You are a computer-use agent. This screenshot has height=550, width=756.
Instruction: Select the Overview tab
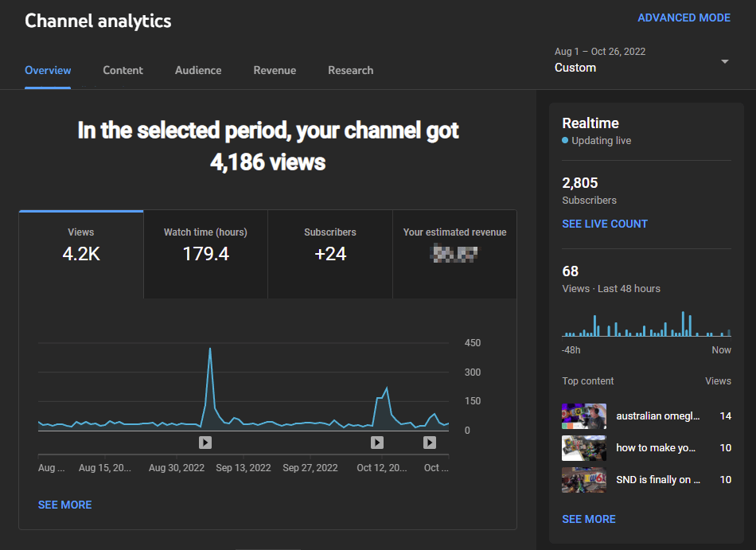[x=48, y=70]
